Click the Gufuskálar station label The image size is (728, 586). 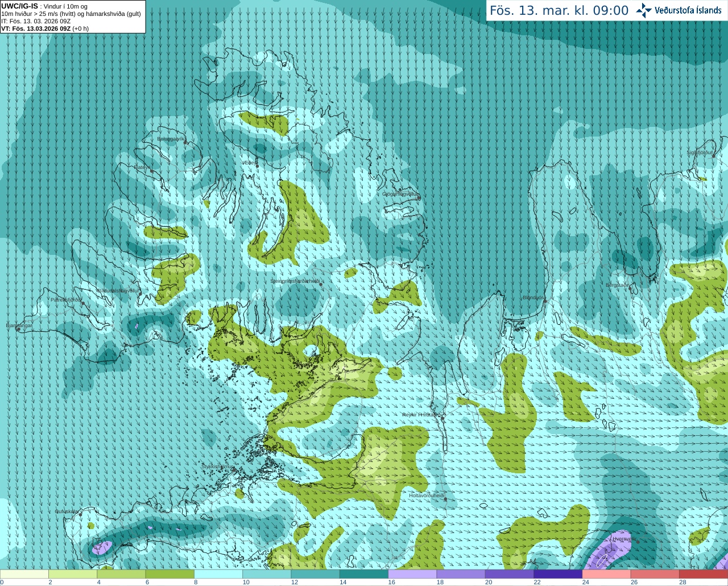67,511
